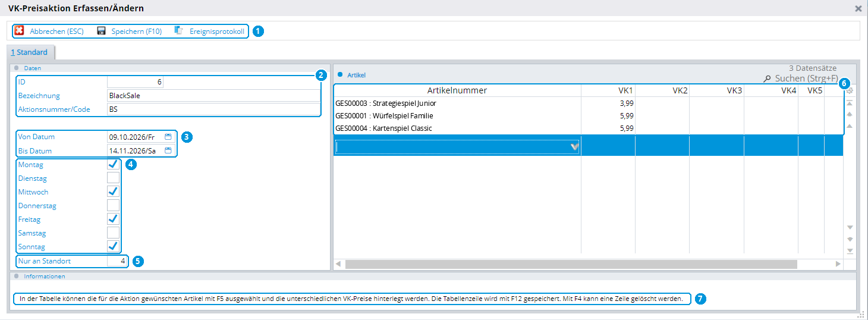The height and width of the screenshot is (320, 868).
Task: Open the Ereignisprotokoll button
Action: coord(209,31)
